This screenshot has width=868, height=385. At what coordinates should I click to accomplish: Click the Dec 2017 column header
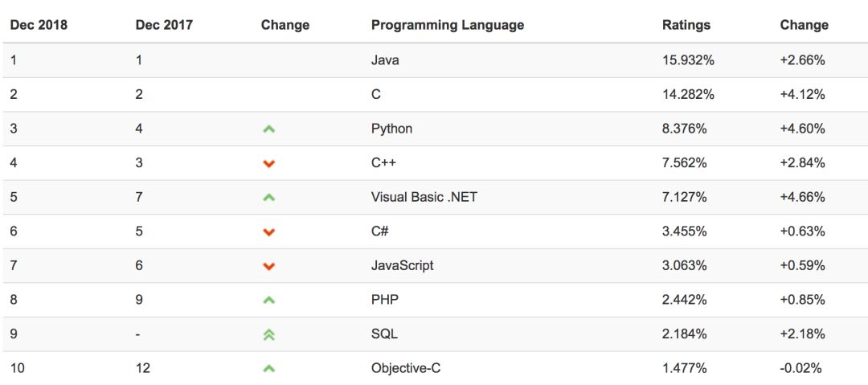click(x=164, y=25)
